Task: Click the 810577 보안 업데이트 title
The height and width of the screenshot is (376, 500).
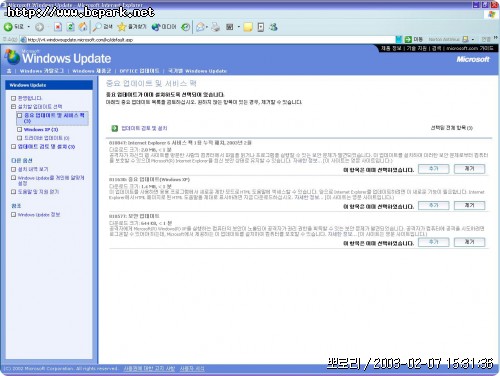Action: [134, 216]
